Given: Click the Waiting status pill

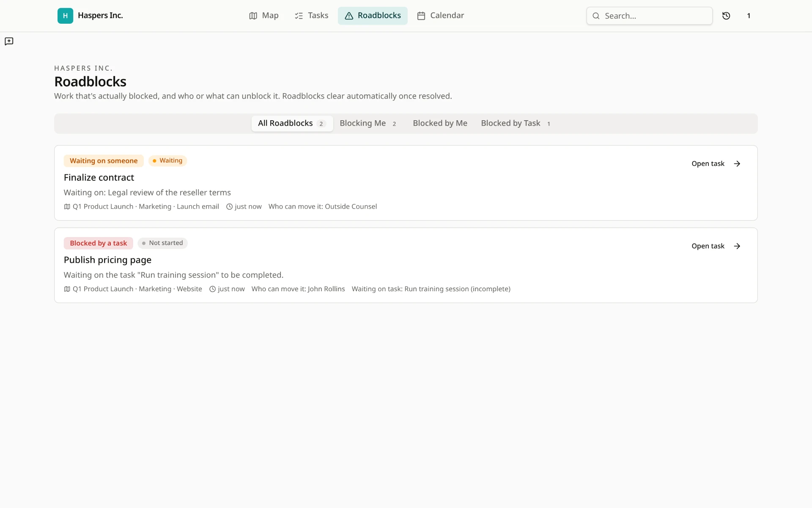Looking at the screenshot, I should [x=167, y=161].
